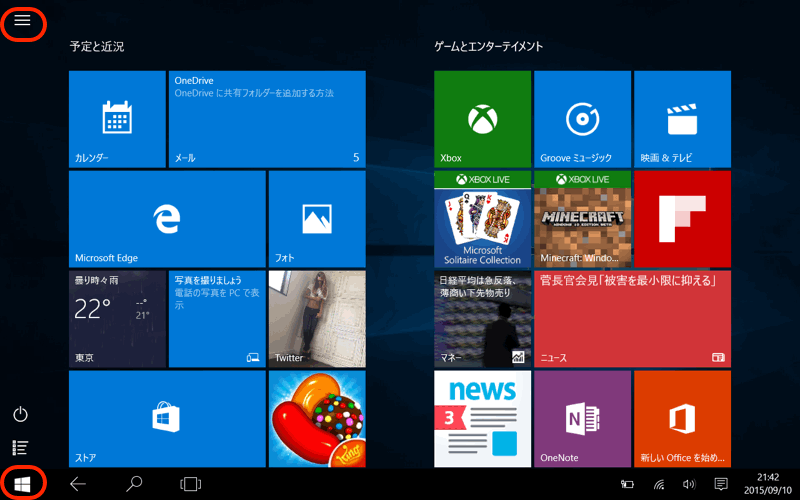Tap the taskbar Back arrow
800x500 pixels.
[78, 484]
